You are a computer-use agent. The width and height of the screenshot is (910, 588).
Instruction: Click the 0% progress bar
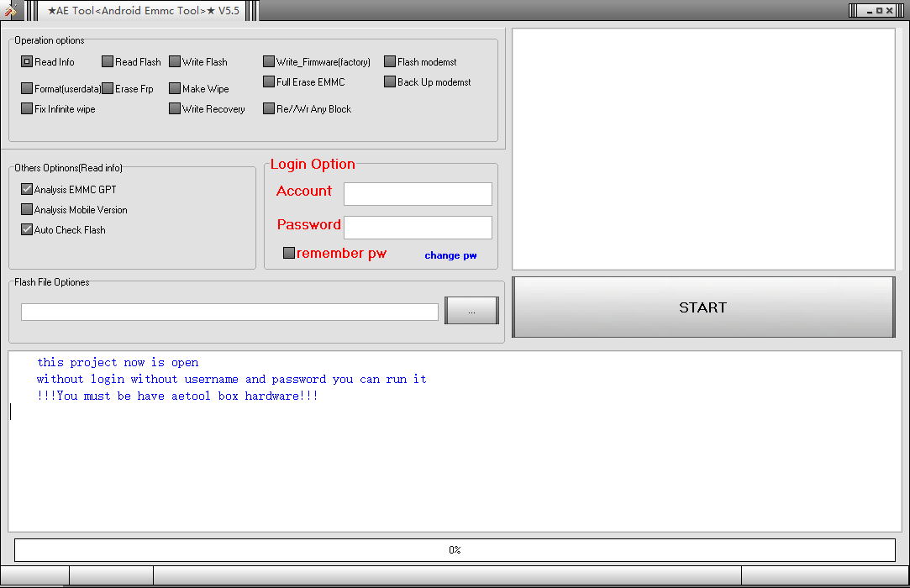pos(455,549)
